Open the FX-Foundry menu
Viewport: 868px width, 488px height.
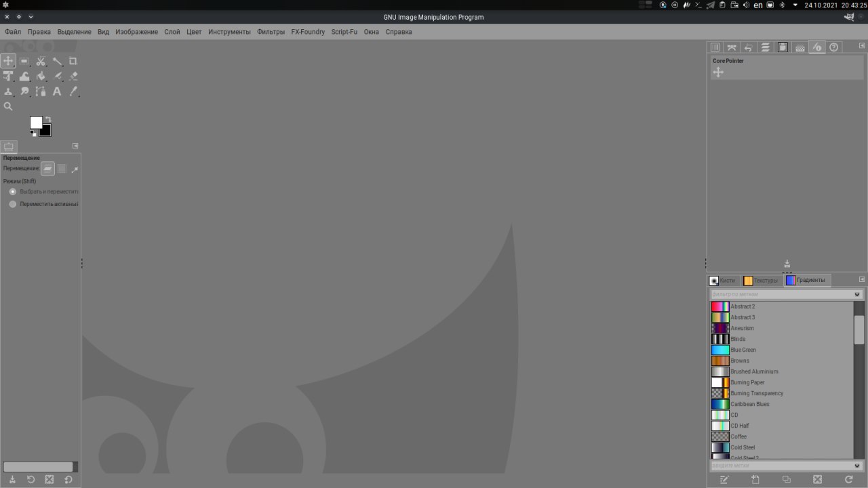click(x=308, y=32)
